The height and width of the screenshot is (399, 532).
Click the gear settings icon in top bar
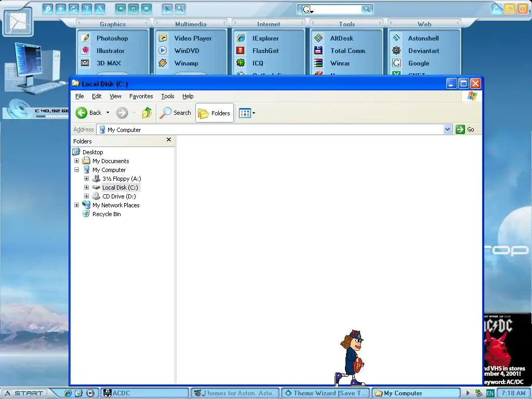[x=48, y=8]
